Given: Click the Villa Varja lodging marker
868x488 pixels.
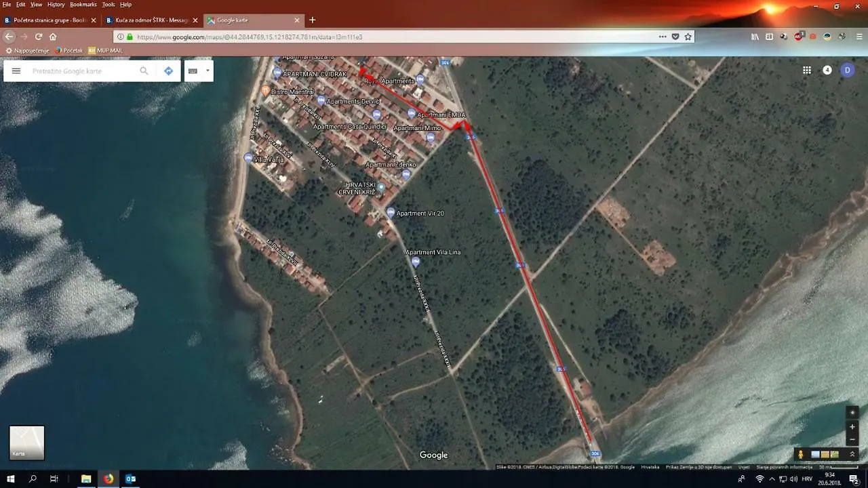Looking at the screenshot, I should 248,158.
